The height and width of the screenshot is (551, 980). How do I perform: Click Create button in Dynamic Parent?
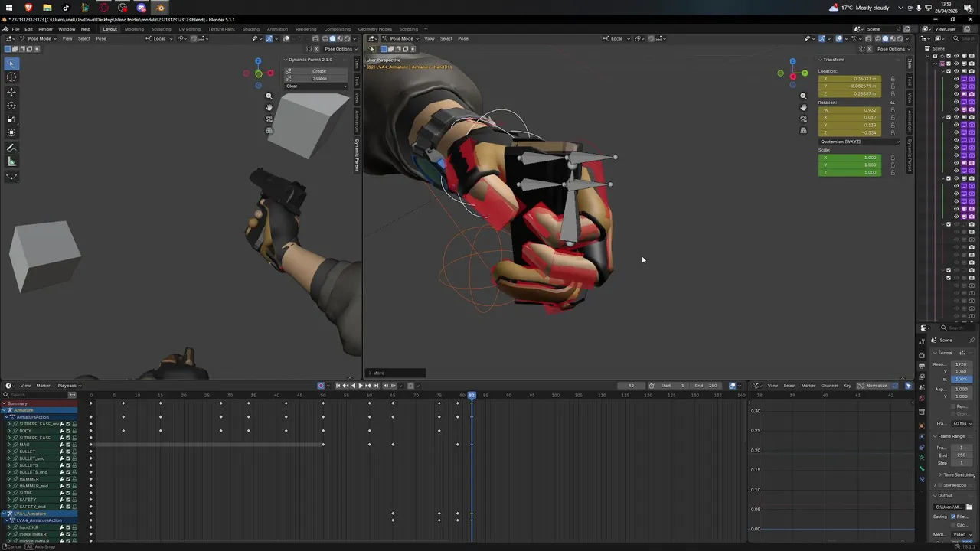[319, 71]
